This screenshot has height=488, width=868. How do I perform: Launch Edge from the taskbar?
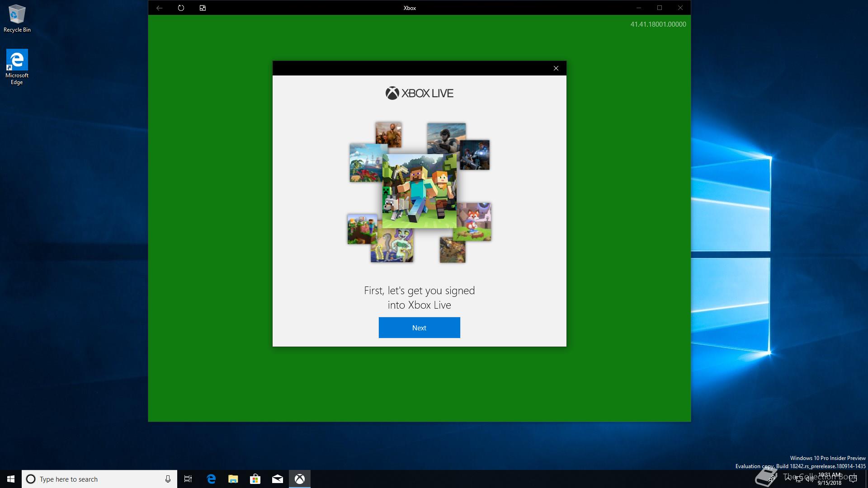point(211,479)
